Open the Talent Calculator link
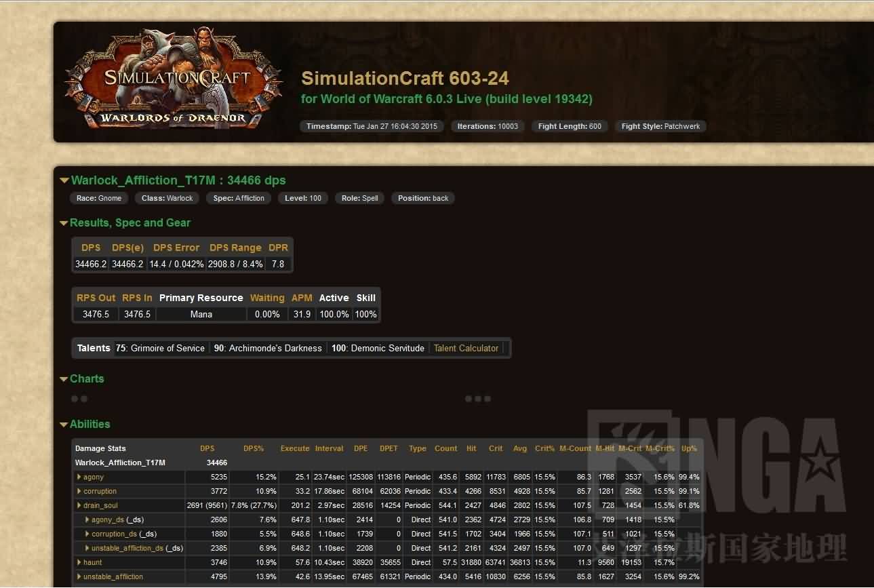Viewport: 874px width, 588px height. point(466,348)
